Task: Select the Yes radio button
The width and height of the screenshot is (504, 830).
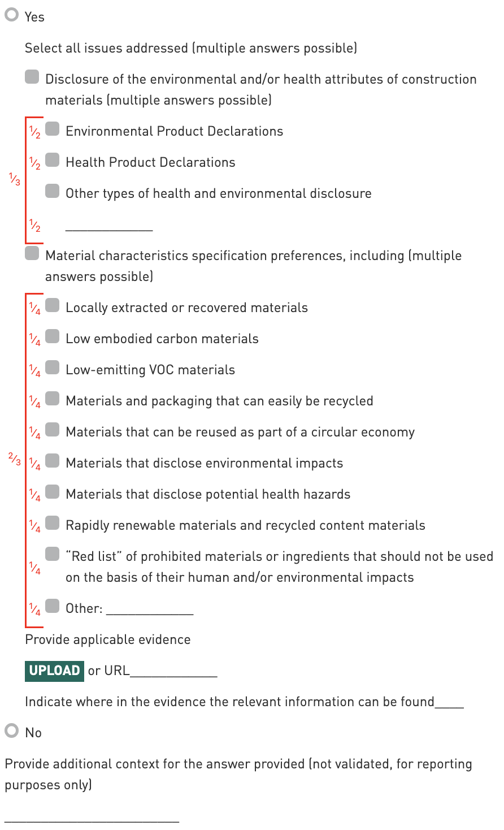Action: tap(12, 15)
